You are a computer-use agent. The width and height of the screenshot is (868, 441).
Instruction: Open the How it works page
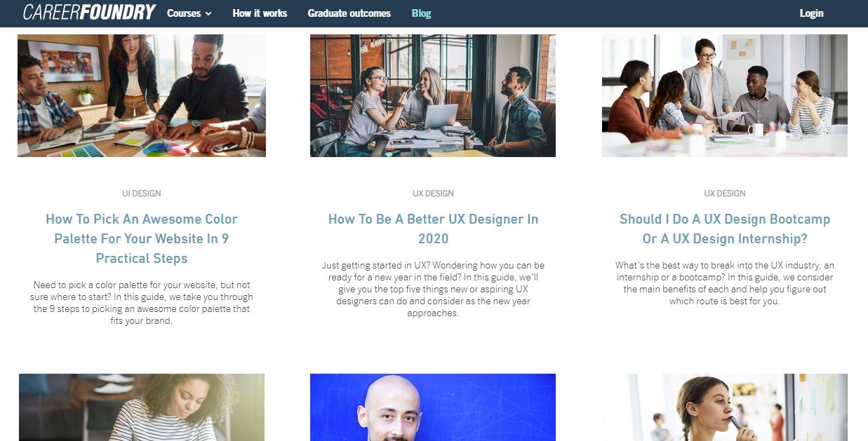click(260, 13)
